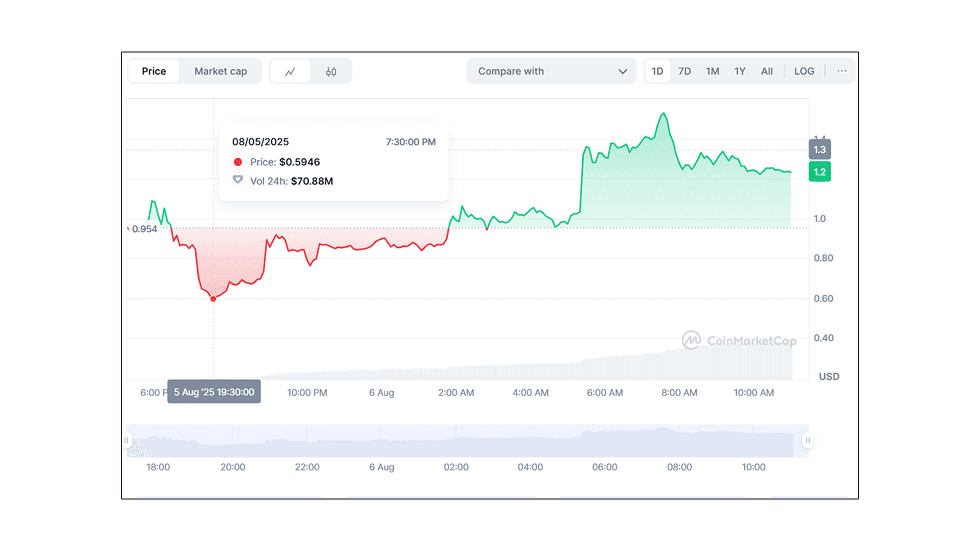Click the chevron arrow in Compare with
Image resolution: width=980 pixels, height=551 pixels.
pos(622,71)
